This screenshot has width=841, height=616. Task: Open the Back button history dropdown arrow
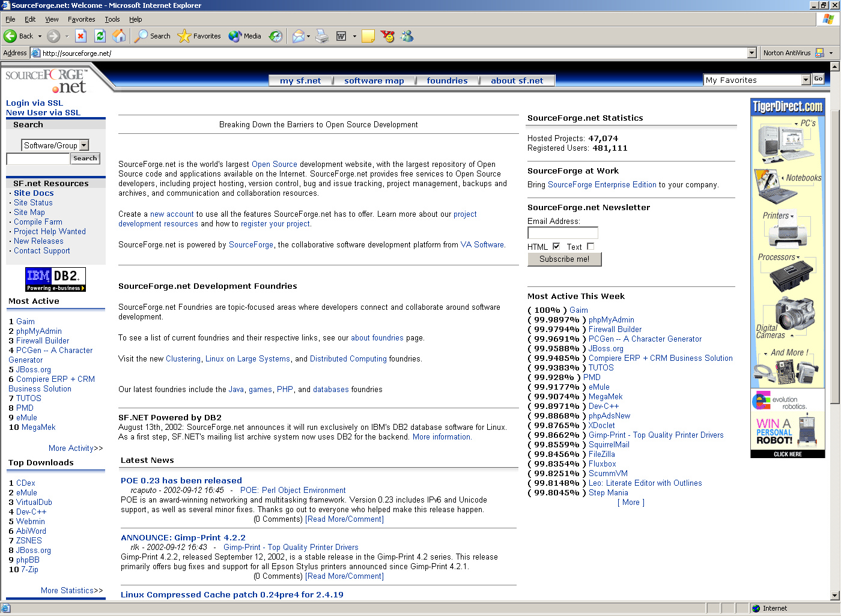(40, 36)
